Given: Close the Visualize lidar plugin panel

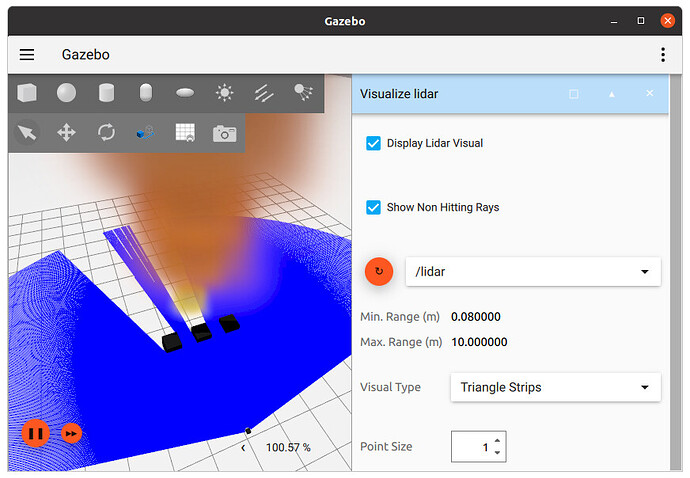Looking at the screenshot, I should coord(650,93).
